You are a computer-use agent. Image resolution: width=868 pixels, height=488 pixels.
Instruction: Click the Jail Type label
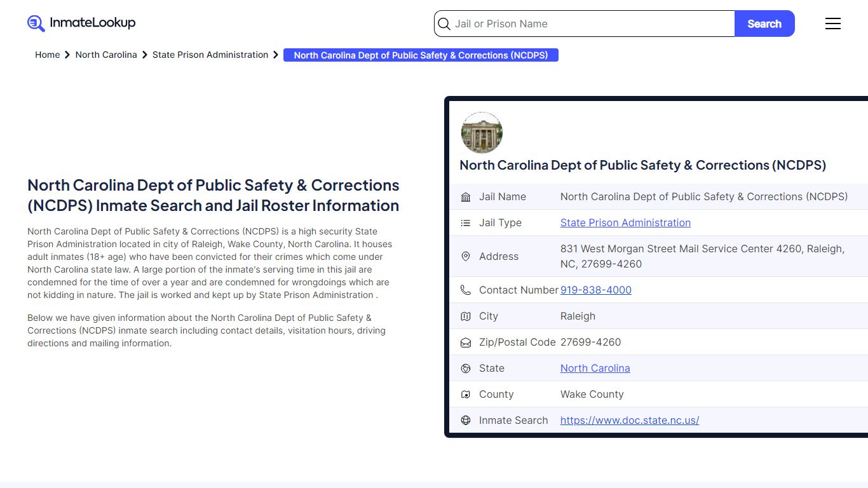click(x=500, y=222)
